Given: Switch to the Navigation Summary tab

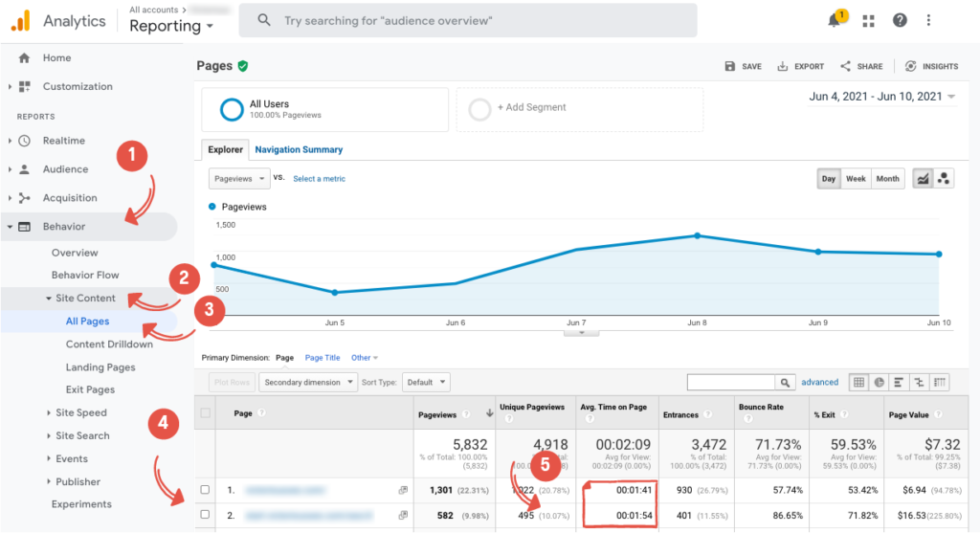Looking at the screenshot, I should 299,150.
